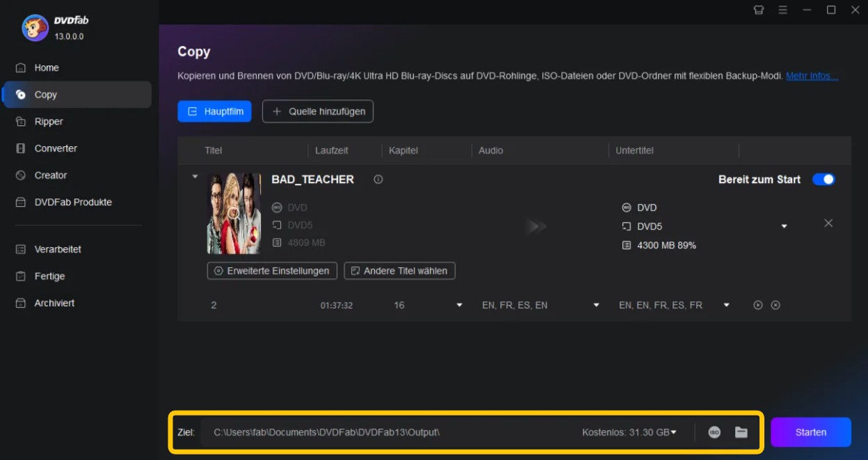Maximize the DVDFab window
Screen dimensions: 868x460
[831, 10]
